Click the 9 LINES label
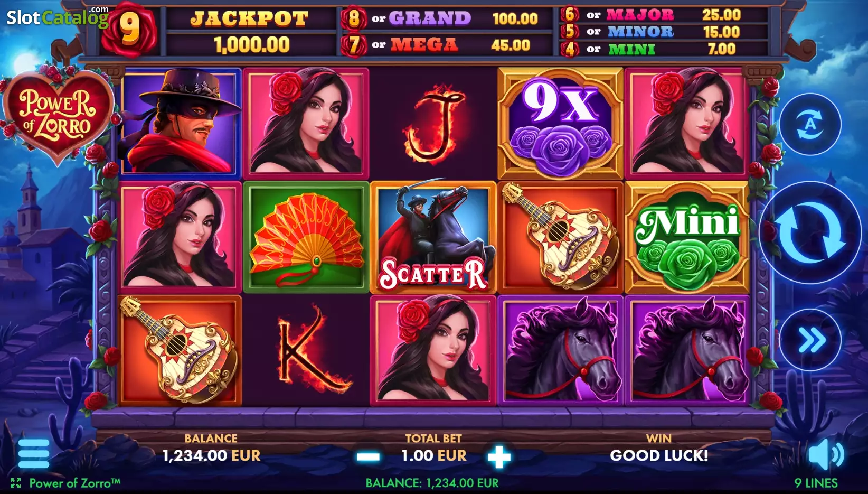868x494 pixels. tap(816, 483)
